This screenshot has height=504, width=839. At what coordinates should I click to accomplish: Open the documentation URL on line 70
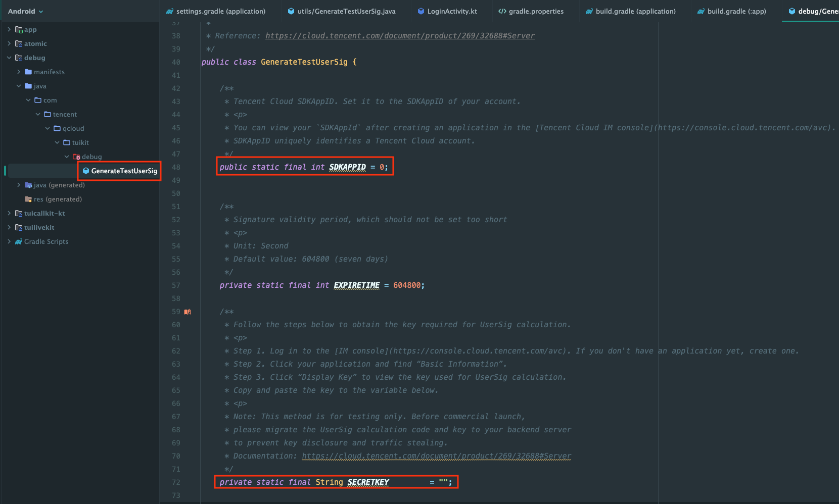(x=436, y=456)
